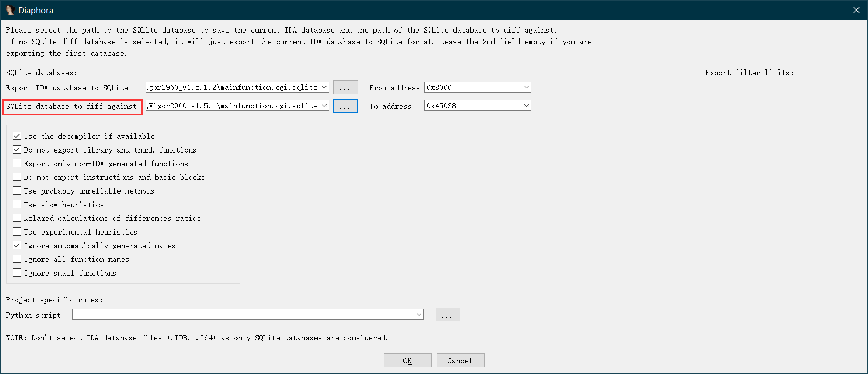This screenshot has width=868, height=374.
Task: Click the Cancel button
Action: (x=460, y=360)
